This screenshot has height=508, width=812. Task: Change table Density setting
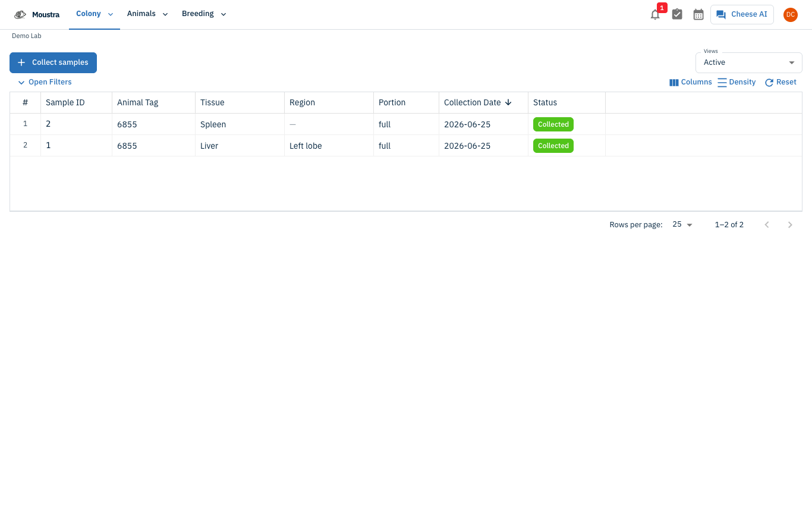pyautogui.click(x=737, y=82)
